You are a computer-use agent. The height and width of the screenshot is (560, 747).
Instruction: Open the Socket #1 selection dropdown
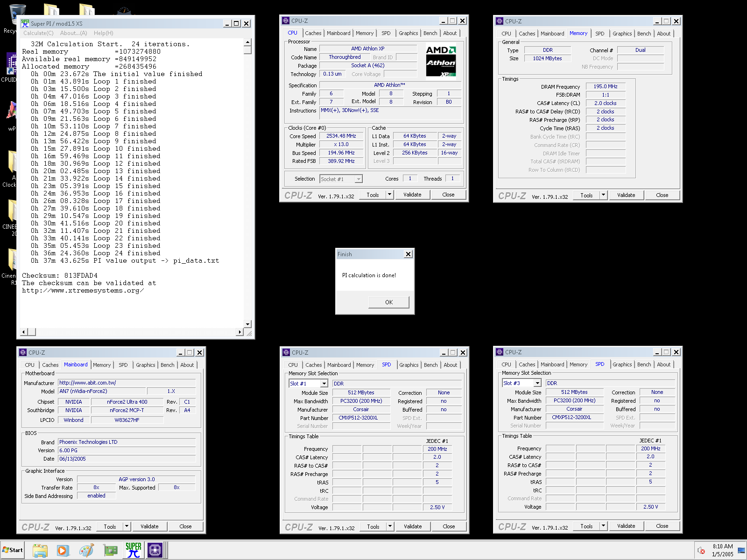coord(359,179)
